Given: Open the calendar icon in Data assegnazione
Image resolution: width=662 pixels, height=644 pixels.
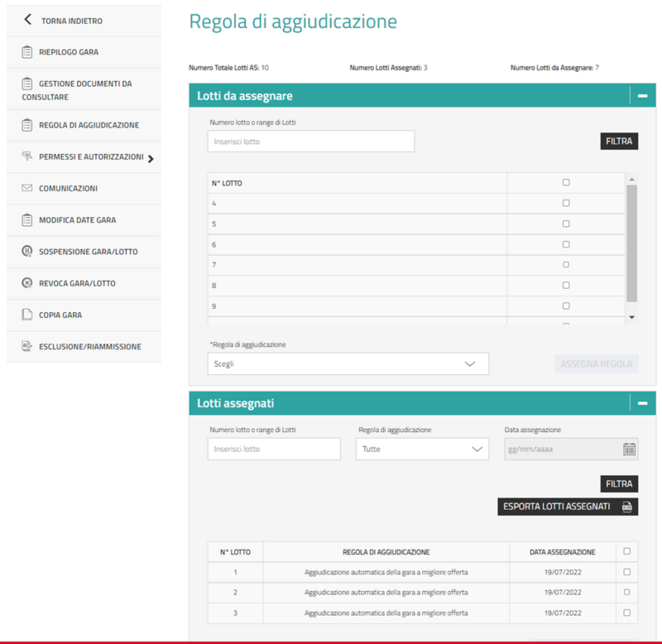Looking at the screenshot, I should pyautogui.click(x=629, y=449).
